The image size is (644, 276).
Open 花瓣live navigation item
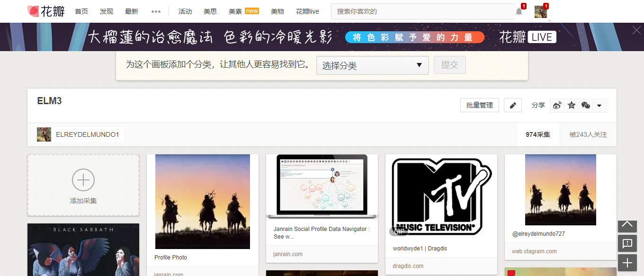[x=307, y=11]
